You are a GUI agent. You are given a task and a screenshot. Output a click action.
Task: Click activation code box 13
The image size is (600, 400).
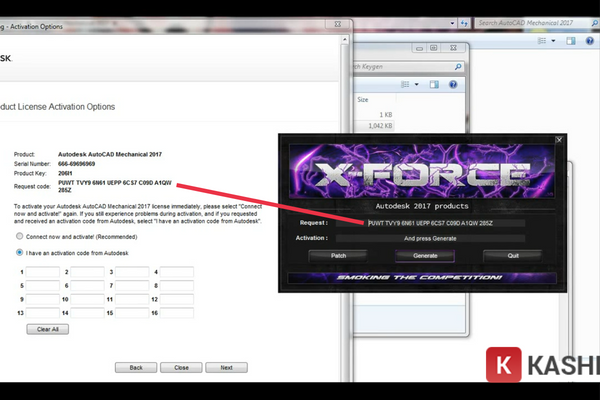tap(42, 313)
